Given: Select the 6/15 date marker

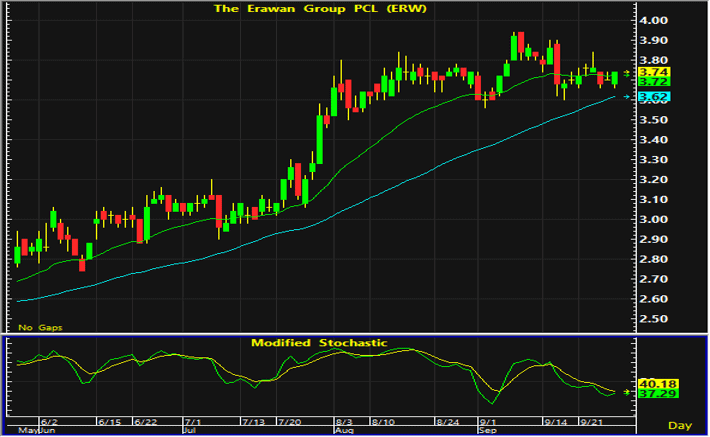Looking at the screenshot, I should [x=110, y=422].
